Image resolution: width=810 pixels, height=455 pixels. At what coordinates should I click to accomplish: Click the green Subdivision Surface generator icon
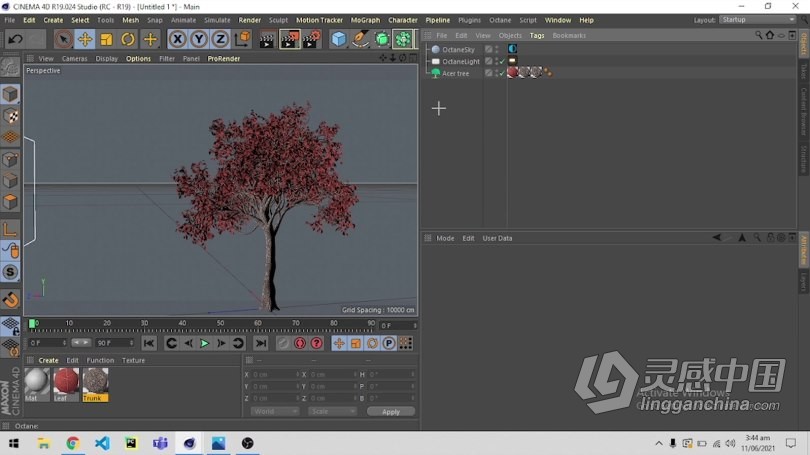382,39
